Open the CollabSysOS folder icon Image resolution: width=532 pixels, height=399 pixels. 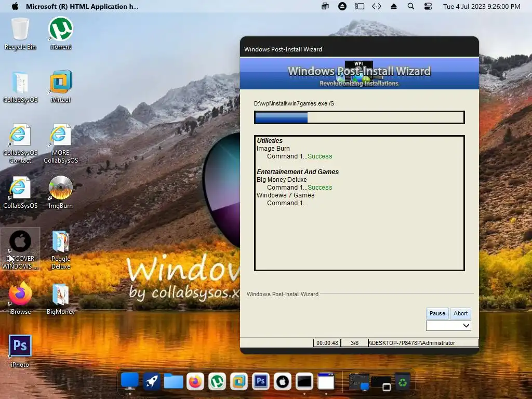20,87
